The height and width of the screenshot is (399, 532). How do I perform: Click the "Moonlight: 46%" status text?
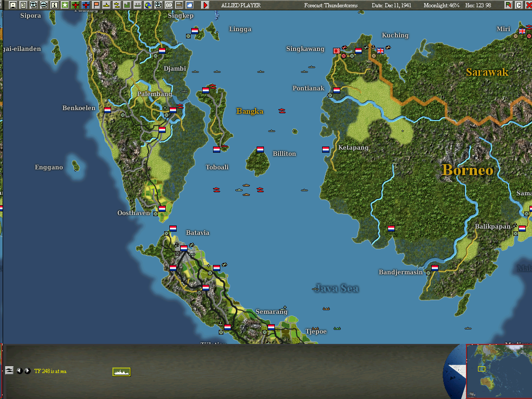442,5
